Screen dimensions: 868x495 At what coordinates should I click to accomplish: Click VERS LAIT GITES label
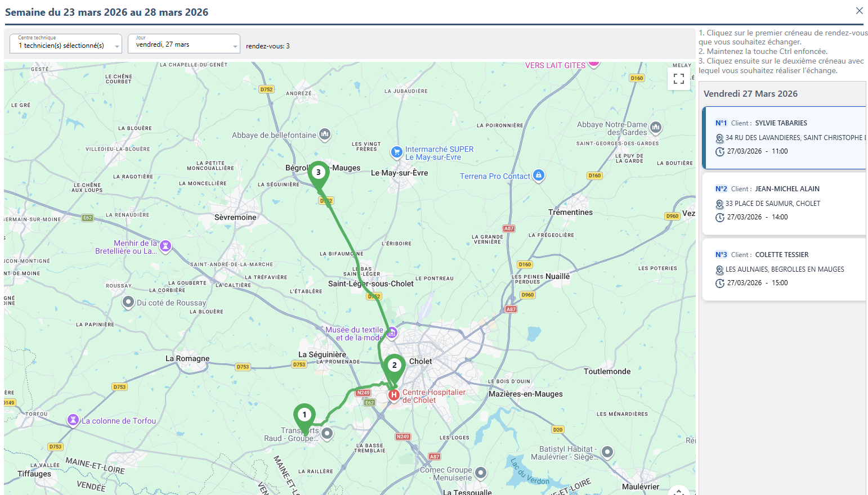555,65
